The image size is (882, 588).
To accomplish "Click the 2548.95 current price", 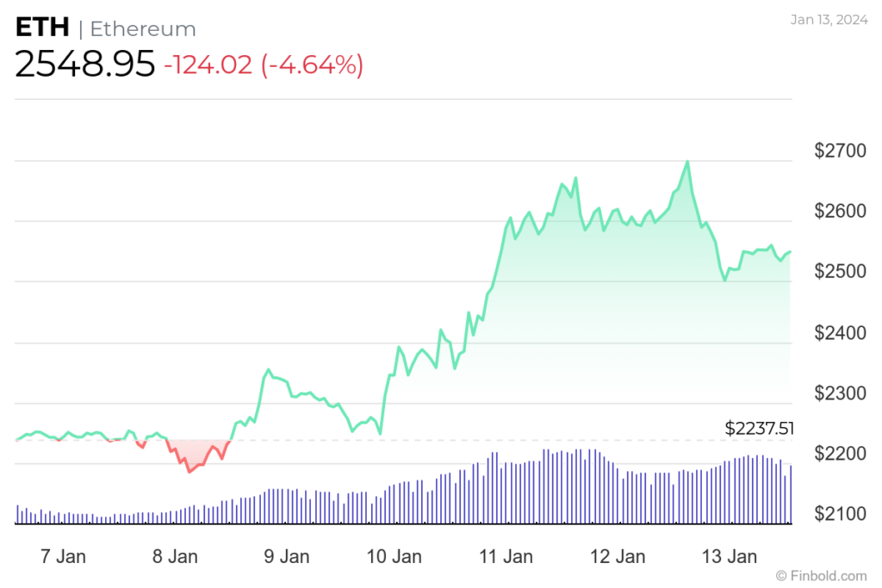I will coord(85,64).
